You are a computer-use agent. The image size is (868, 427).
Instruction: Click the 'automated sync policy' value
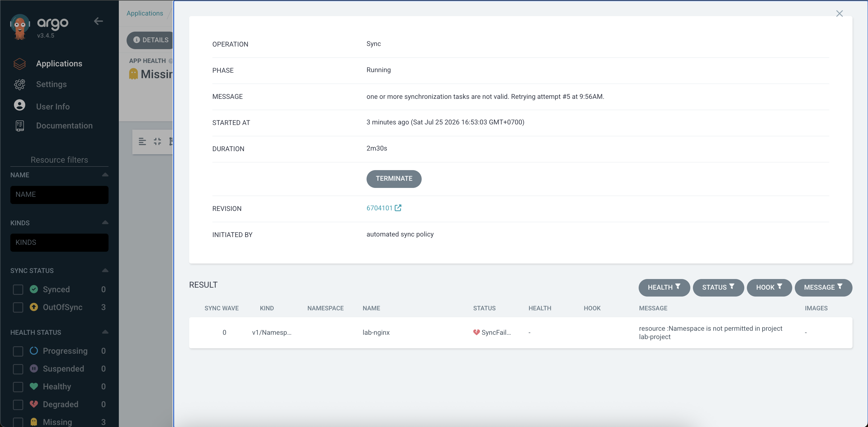tap(400, 234)
